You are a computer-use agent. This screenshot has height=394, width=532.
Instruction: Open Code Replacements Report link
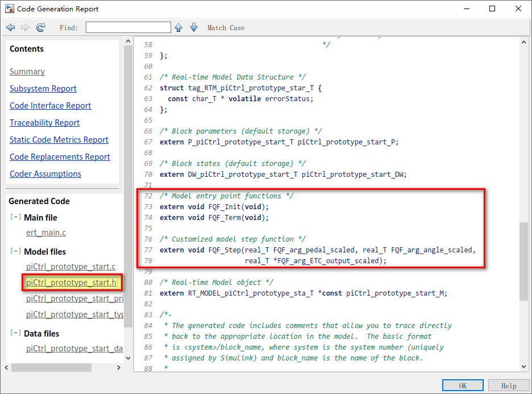[x=60, y=156]
